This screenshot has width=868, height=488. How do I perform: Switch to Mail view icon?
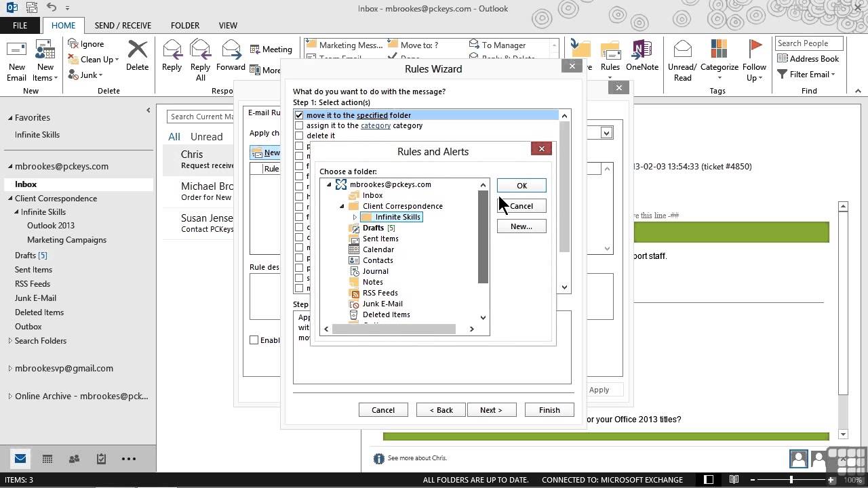coord(20,459)
